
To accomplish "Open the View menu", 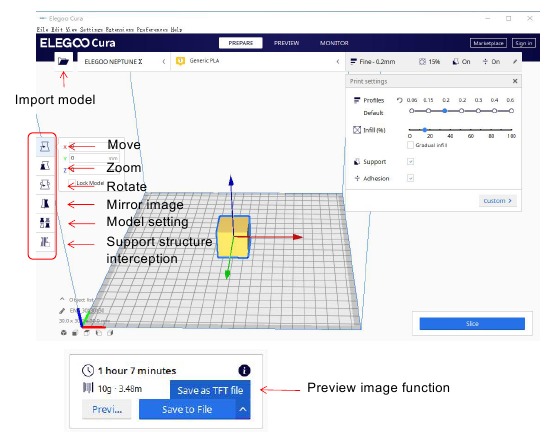I will click(71, 30).
